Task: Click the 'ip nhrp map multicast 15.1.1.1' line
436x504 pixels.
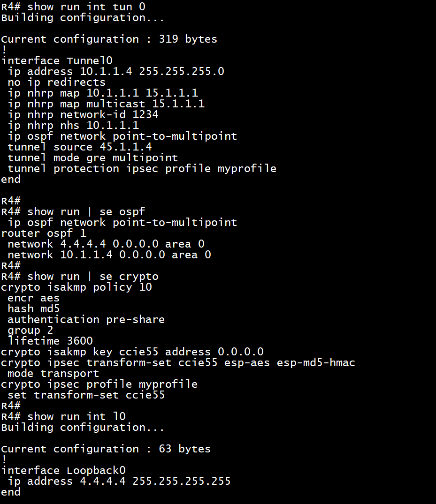Action: (106, 104)
